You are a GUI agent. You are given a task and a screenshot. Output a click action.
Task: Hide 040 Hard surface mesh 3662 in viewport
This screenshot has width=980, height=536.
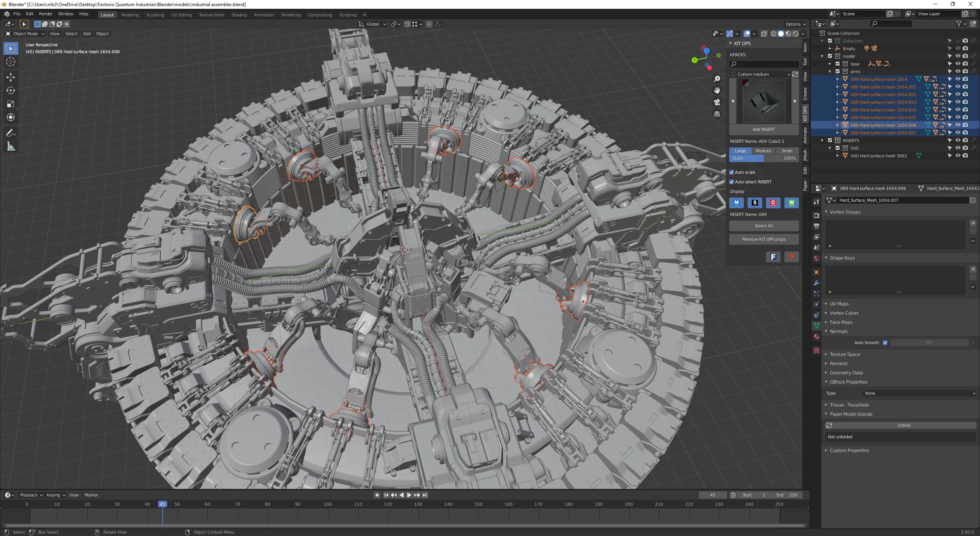tap(958, 156)
